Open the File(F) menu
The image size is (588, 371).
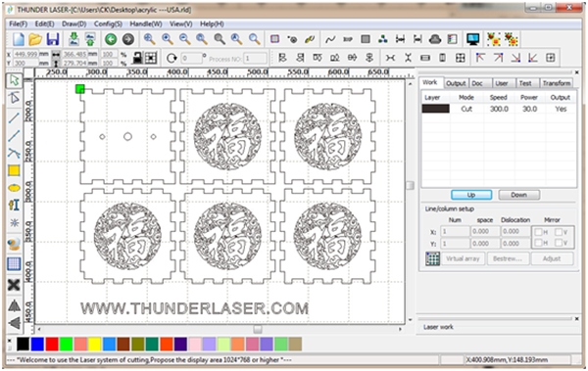coord(19,24)
